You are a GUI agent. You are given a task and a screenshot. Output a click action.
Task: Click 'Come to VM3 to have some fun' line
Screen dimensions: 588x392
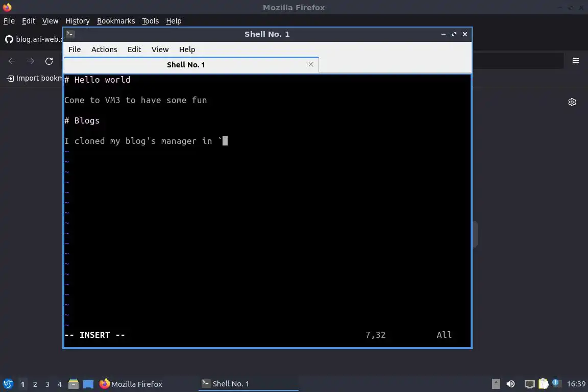point(135,100)
